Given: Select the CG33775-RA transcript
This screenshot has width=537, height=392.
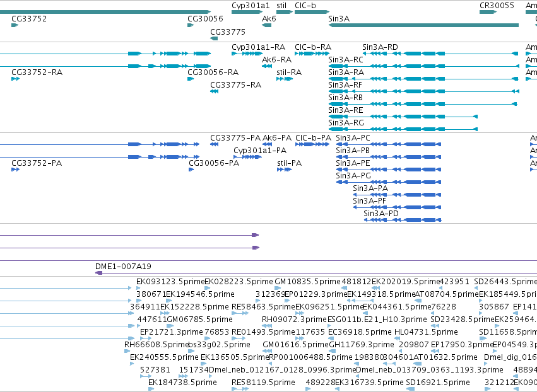Looking at the screenshot, I should [x=215, y=91].
